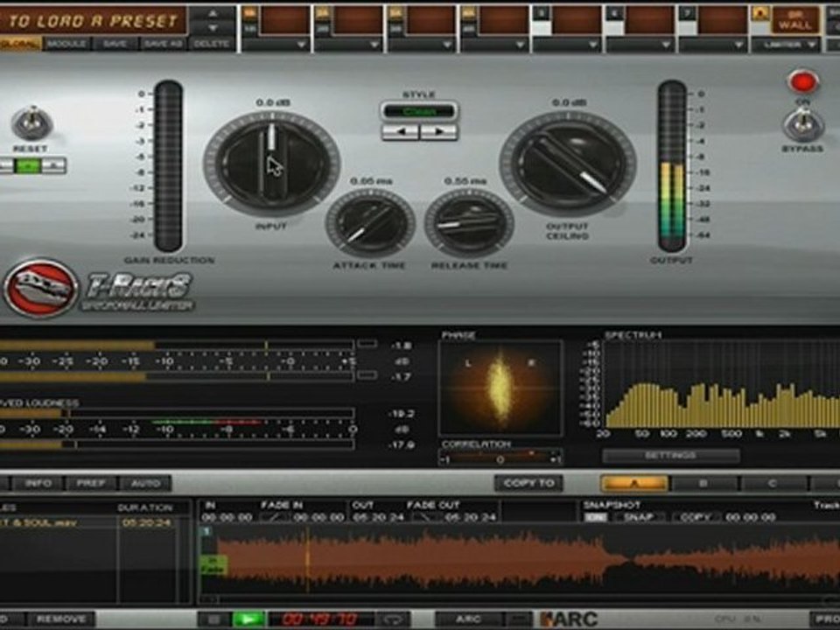Select snapshot slot B

click(x=703, y=483)
